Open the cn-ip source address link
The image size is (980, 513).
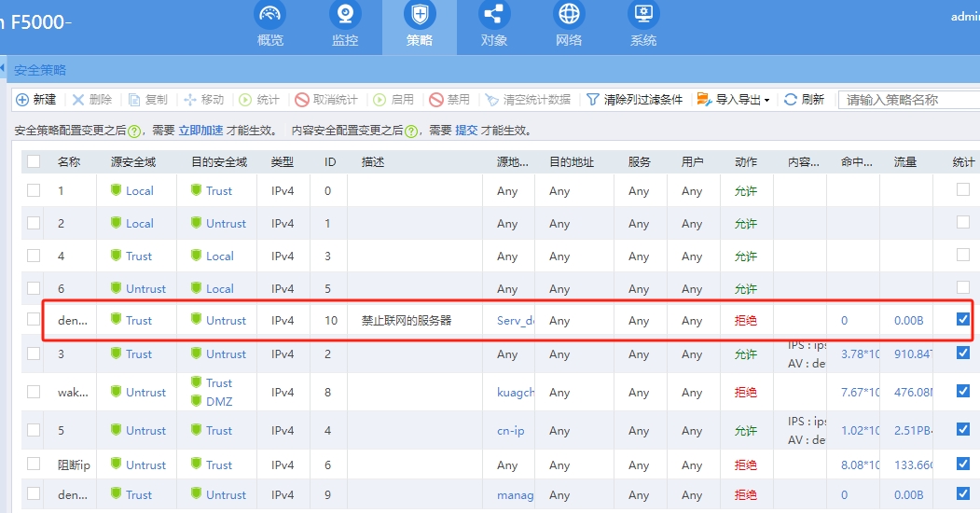pyautogui.click(x=511, y=431)
